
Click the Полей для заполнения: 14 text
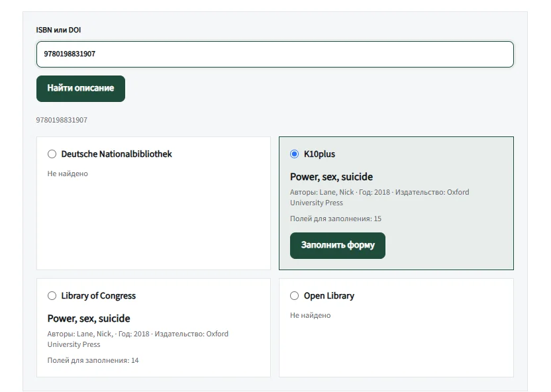click(93, 360)
